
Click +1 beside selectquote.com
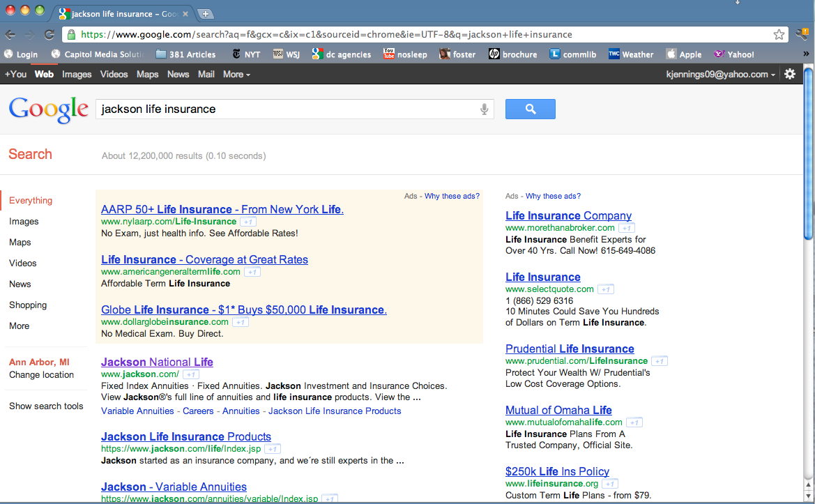coord(606,289)
